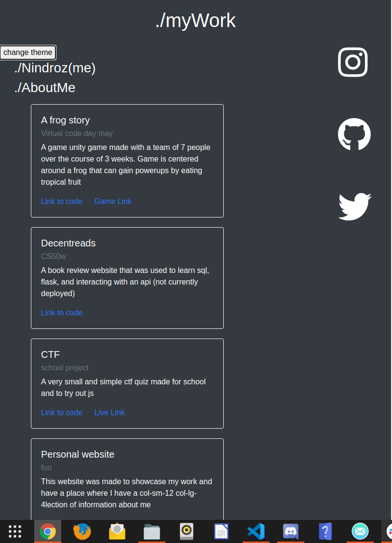Screen dimensions: 392x543
Task: Click the change theme button
Action: pyautogui.click(x=27, y=52)
